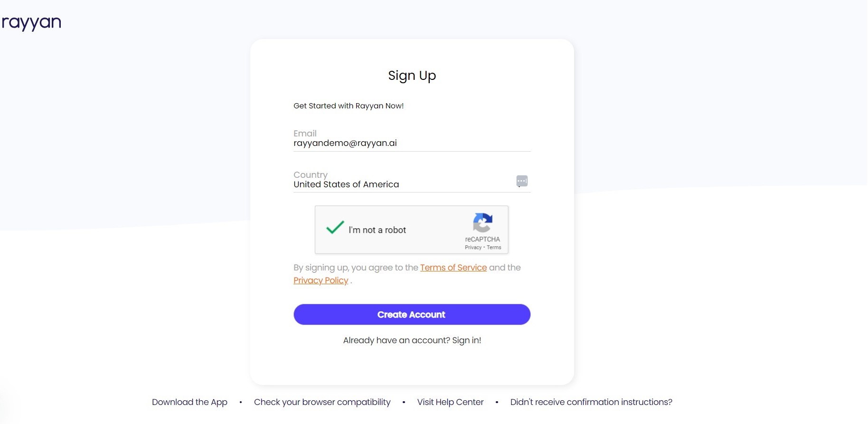The height and width of the screenshot is (424, 868).
Task: Click the Create Account button
Action: 411,314
